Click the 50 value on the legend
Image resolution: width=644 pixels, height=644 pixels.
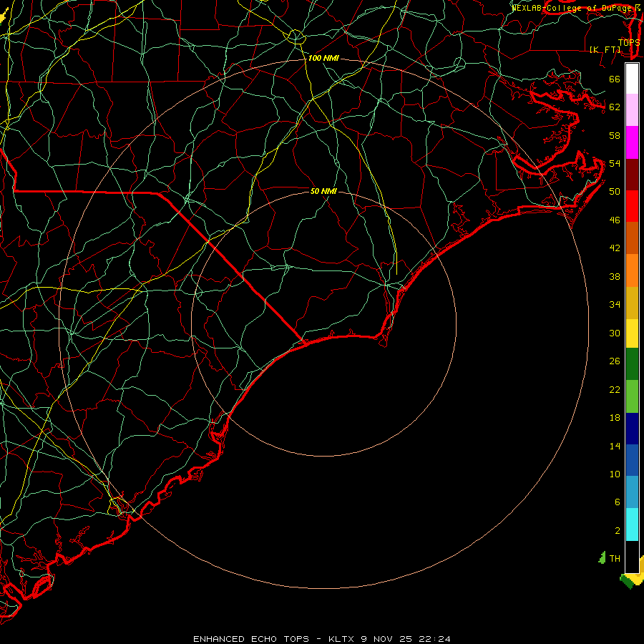pos(615,192)
